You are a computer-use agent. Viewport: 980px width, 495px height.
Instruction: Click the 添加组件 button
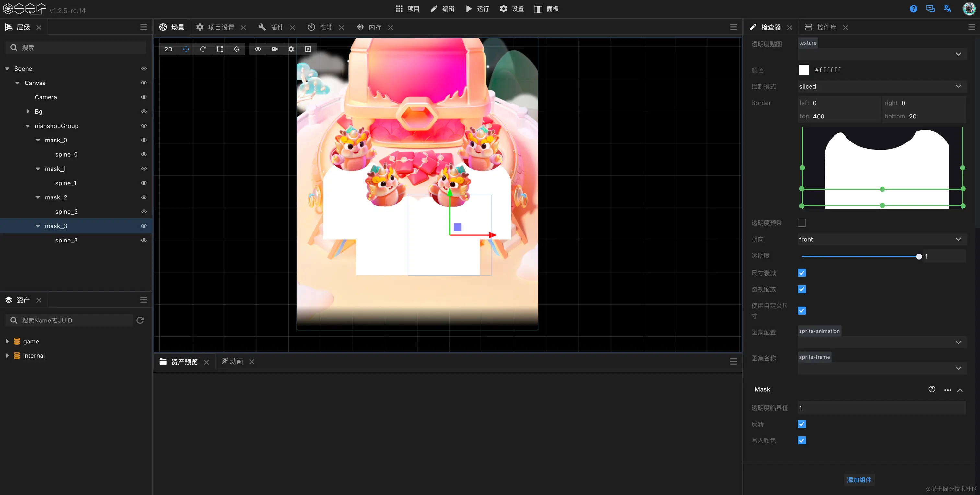[x=859, y=480]
